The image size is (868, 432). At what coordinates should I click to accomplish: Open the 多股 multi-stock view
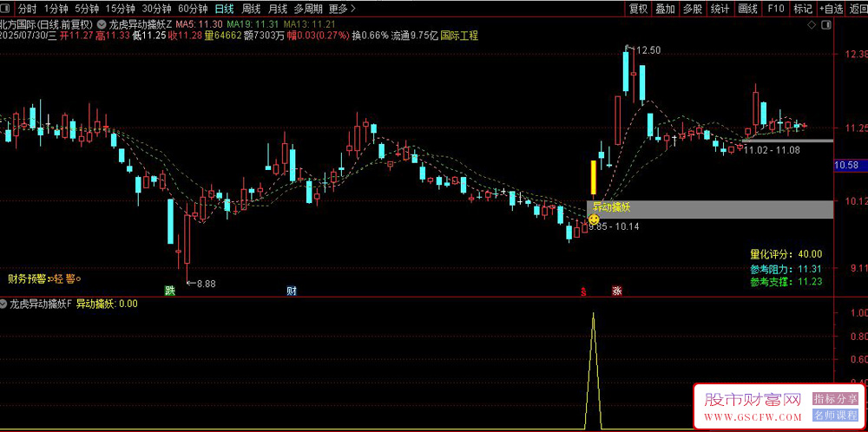pos(693,9)
